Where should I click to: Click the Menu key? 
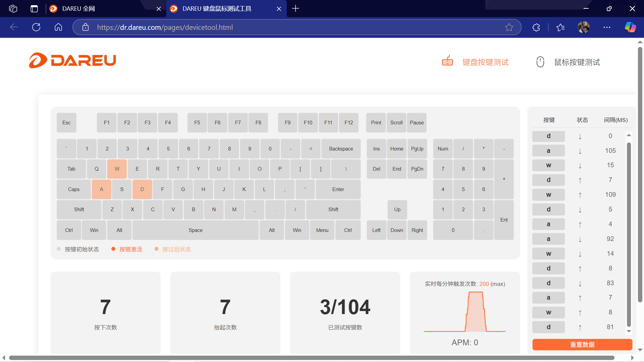click(x=322, y=230)
